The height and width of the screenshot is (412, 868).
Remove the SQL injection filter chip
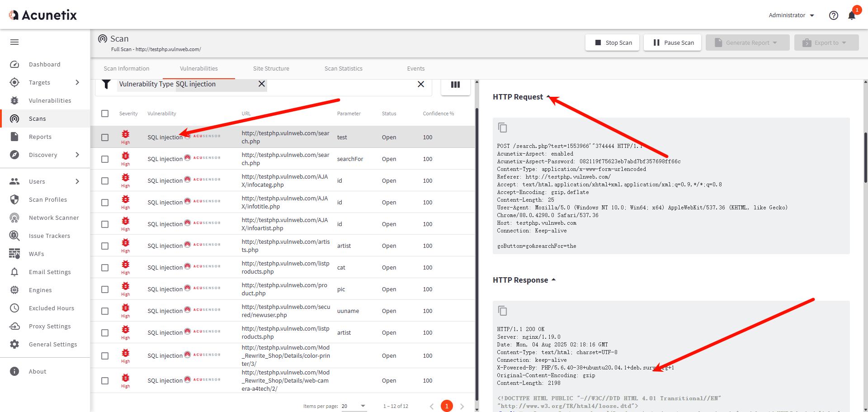pyautogui.click(x=261, y=84)
